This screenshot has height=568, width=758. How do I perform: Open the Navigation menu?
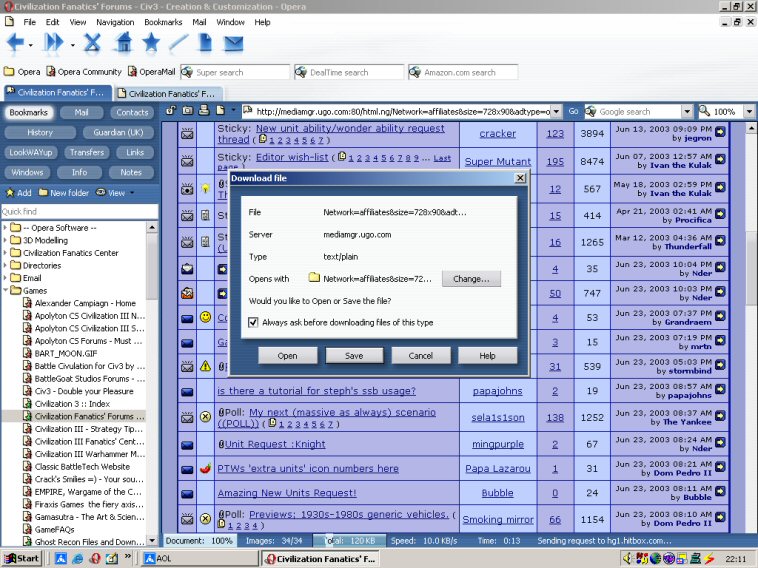point(115,22)
